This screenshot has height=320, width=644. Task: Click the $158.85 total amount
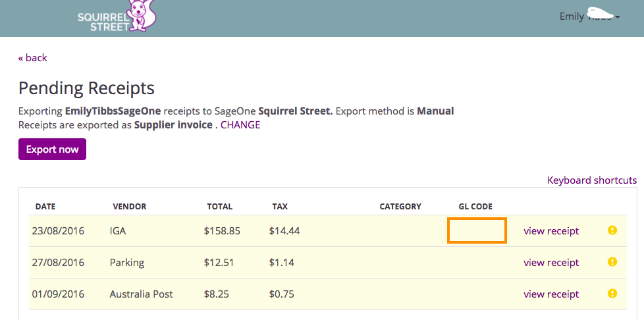[222, 231]
